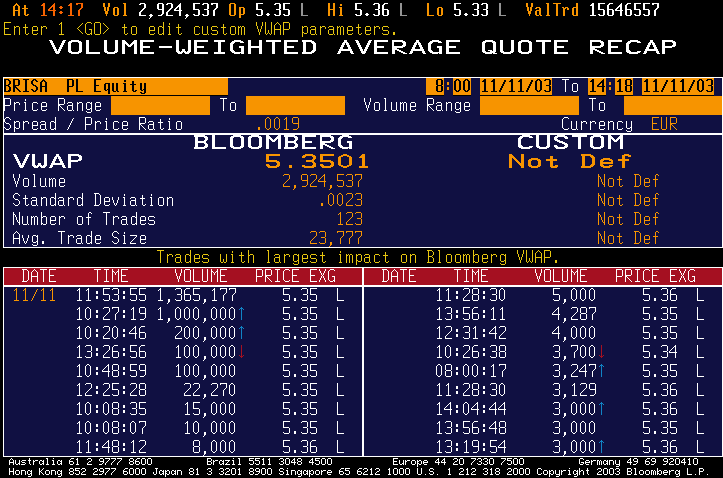Click the left table PRICE column header
Screen dimensions: 723x478
click(x=277, y=276)
